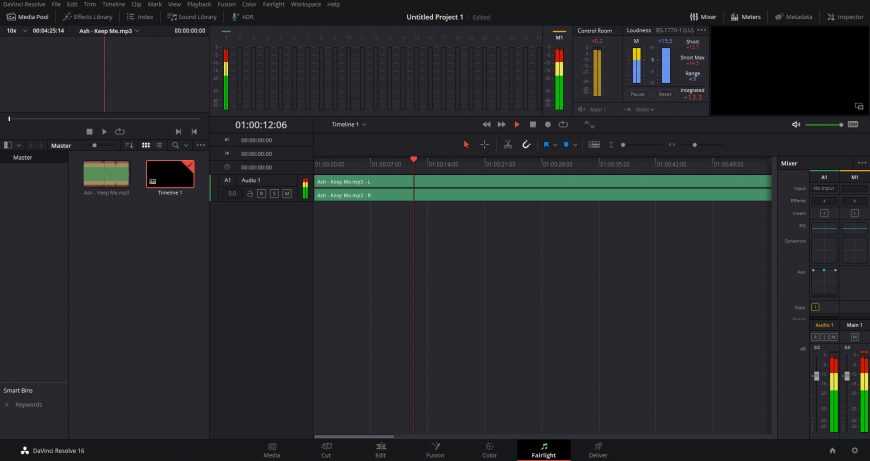
Task: Select the Ash - Keep Me.mp3 thumbnail
Action: (x=107, y=174)
